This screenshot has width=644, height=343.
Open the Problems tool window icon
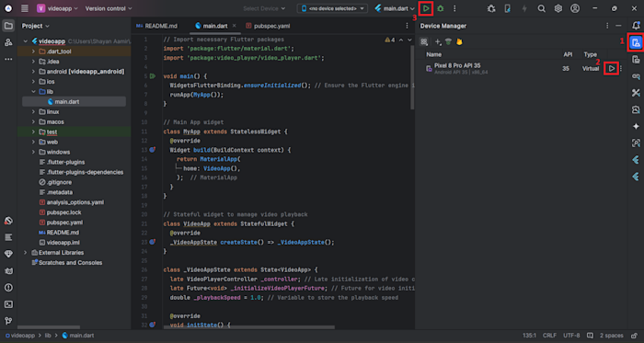[8, 288]
